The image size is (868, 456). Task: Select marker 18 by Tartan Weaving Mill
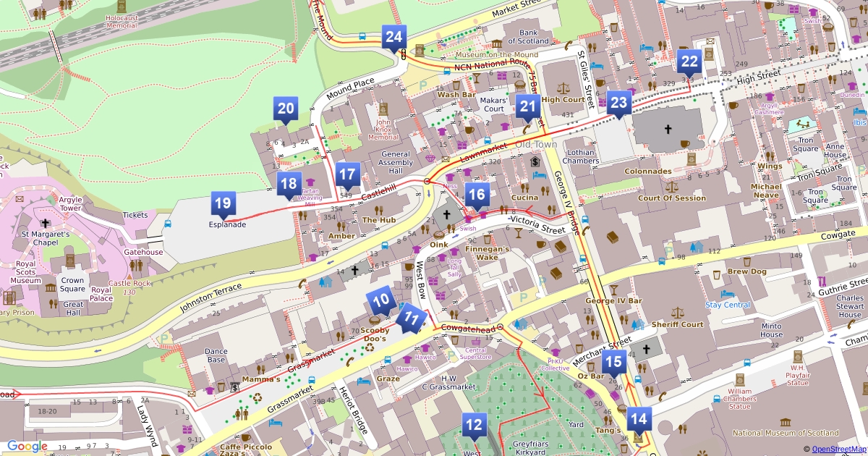[289, 185]
